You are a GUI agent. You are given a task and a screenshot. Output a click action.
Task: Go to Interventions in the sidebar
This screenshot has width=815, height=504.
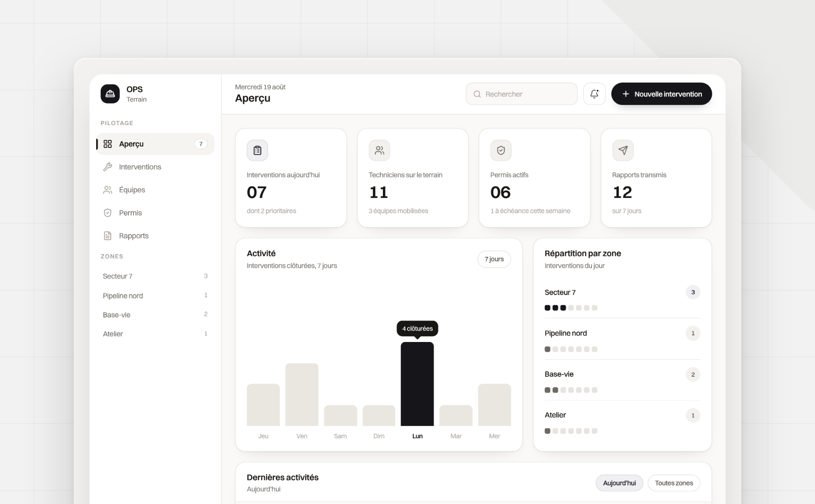(x=155, y=167)
